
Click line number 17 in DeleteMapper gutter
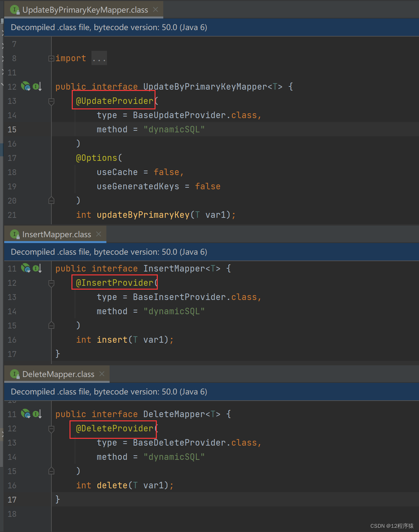(12, 500)
